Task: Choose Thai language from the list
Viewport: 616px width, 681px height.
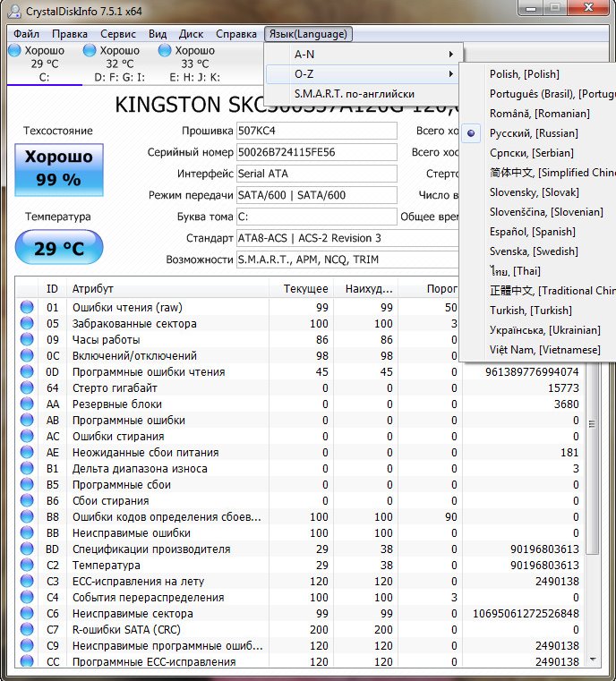Action: coord(539,271)
